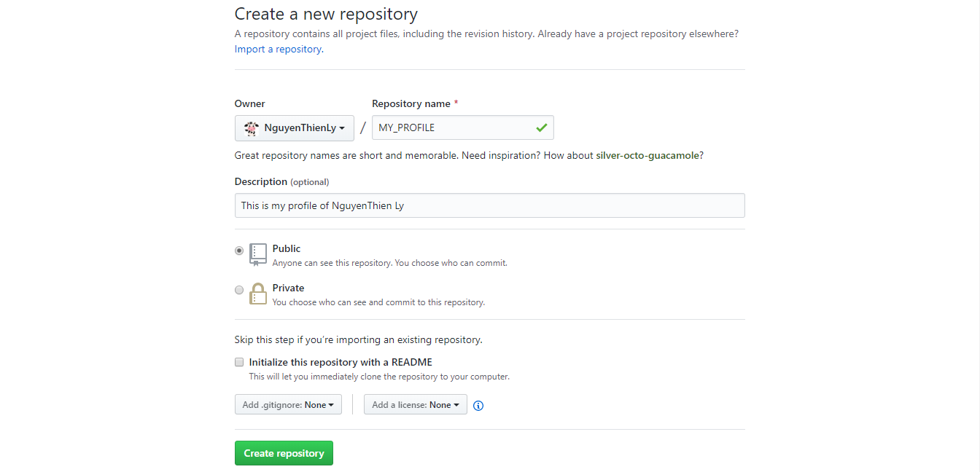Click the license info icon

(478, 406)
